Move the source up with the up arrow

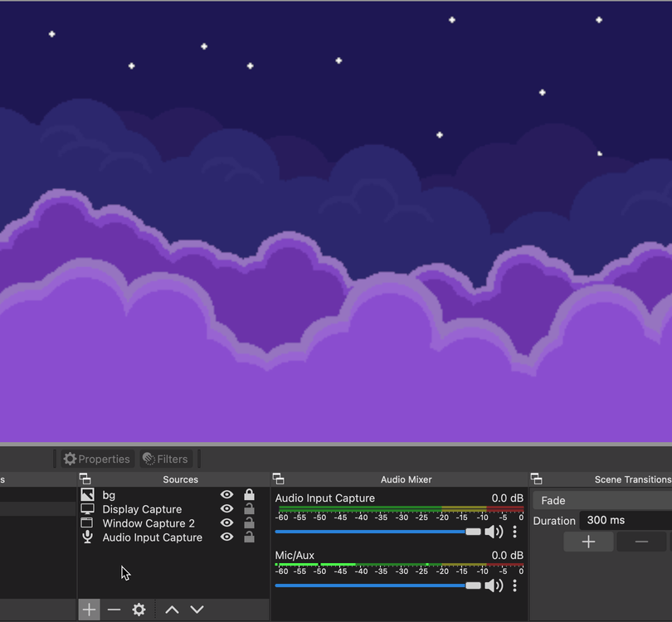point(172,610)
